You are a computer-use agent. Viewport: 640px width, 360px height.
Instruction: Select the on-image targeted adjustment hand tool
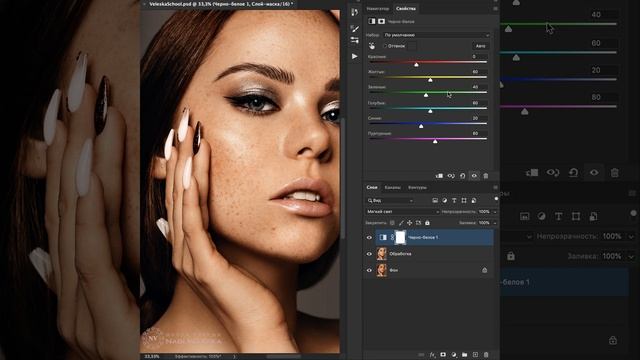[372, 46]
